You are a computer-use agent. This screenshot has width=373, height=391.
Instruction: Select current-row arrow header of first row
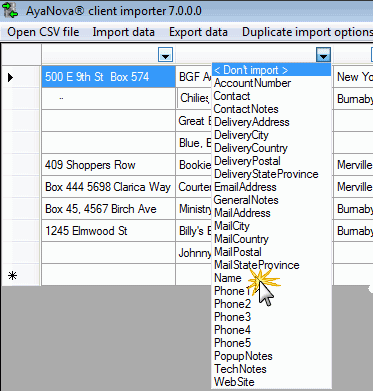(x=21, y=77)
